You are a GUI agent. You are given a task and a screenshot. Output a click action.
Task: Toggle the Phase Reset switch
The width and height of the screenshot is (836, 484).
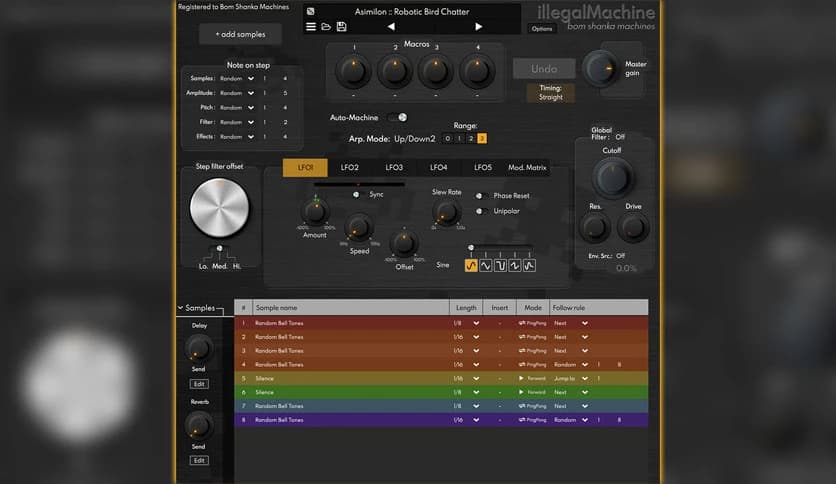[x=480, y=196]
